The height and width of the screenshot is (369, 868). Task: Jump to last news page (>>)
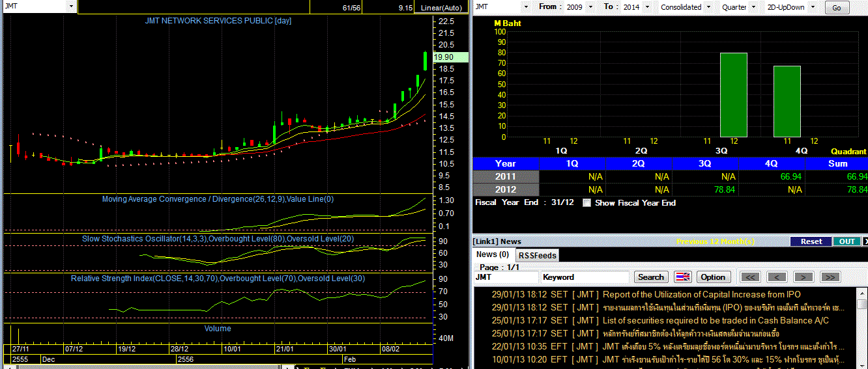830,277
